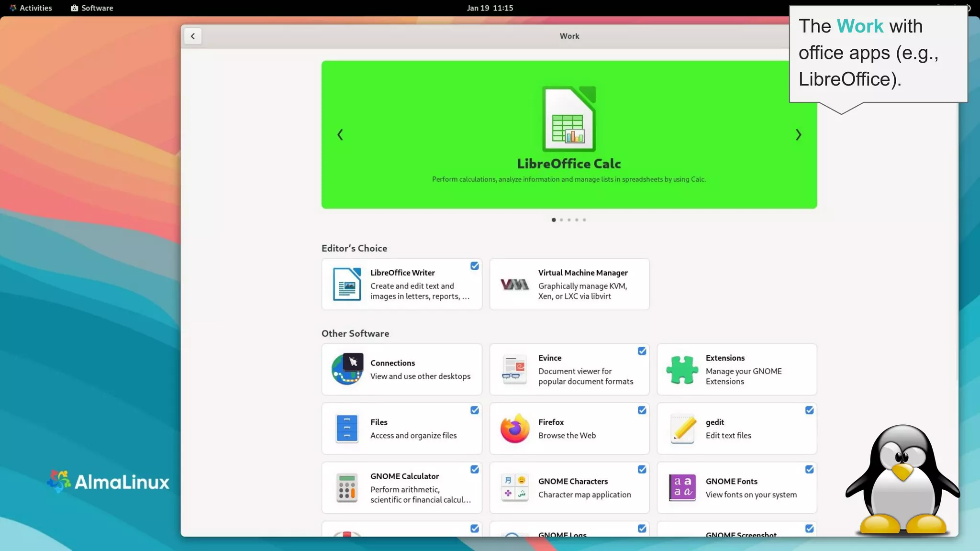Screen dimensions: 980x551
Task: Open the LibreOffice Writer icon
Action: pyautogui.click(x=347, y=284)
